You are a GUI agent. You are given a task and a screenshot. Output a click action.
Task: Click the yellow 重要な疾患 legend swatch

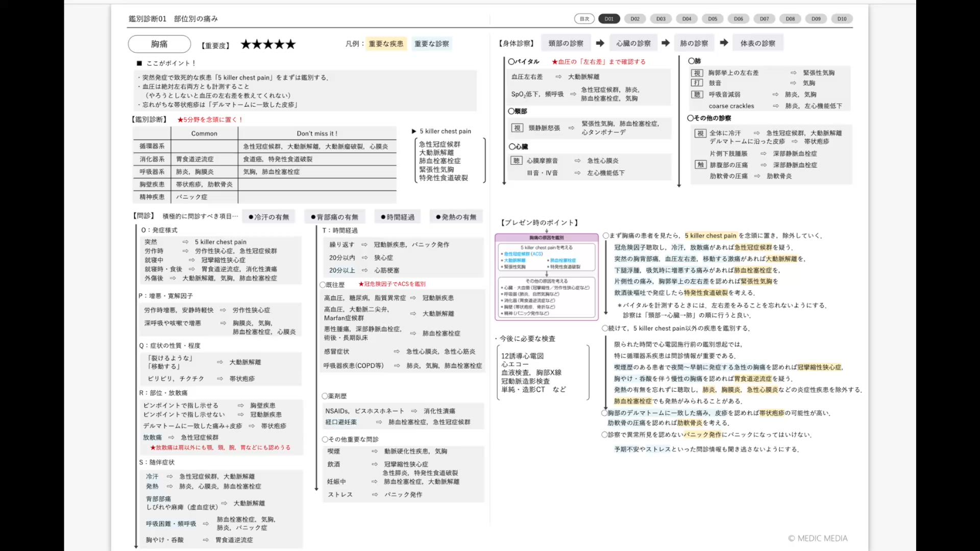386,44
